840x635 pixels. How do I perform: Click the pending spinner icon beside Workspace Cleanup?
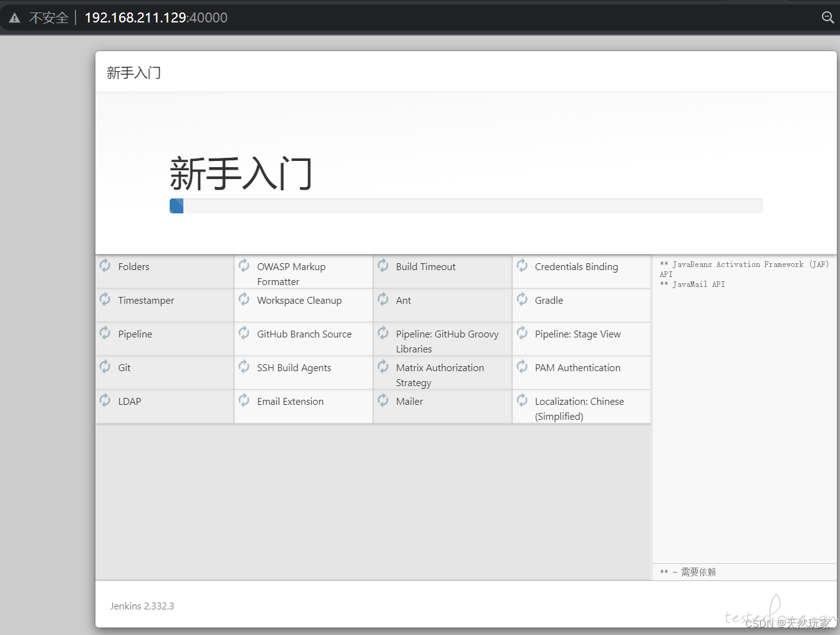tap(244, 299)
